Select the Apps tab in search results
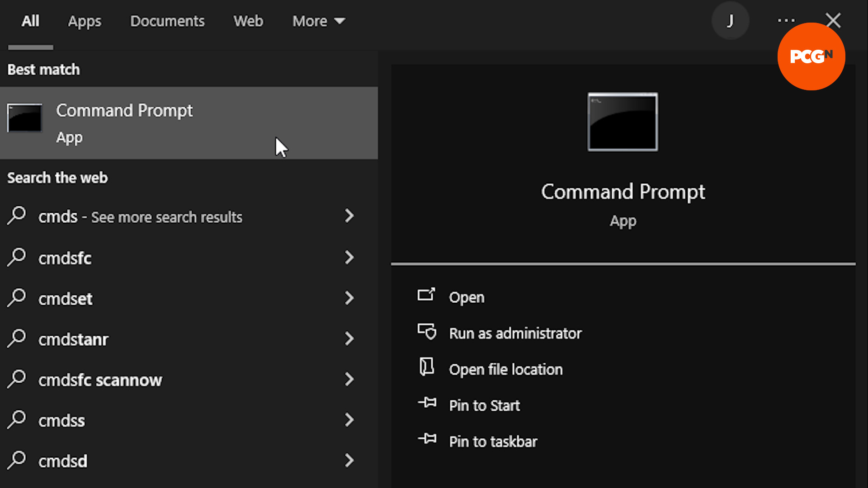The width and height of the screenshot is (868, 488). point(84,21)
